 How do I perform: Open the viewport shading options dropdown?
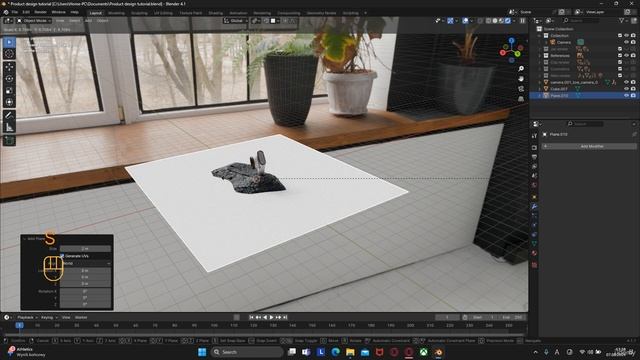tap(513, 20)
